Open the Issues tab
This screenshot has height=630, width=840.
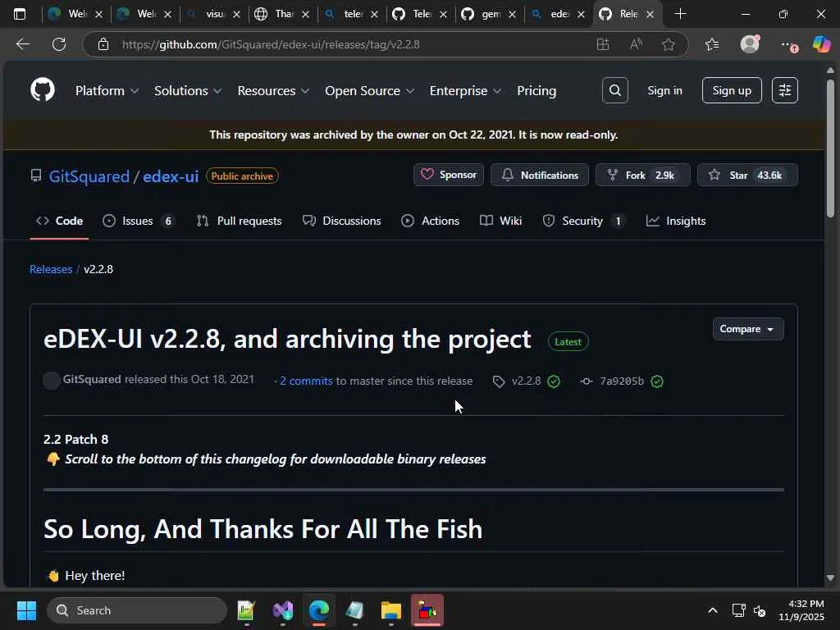tap(139, 221)
